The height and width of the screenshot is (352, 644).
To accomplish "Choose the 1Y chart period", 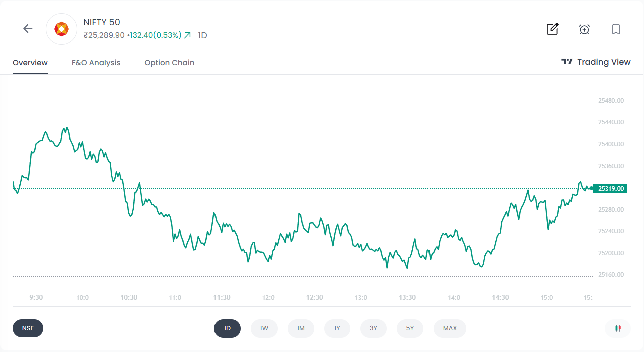I will coord(337,328).
